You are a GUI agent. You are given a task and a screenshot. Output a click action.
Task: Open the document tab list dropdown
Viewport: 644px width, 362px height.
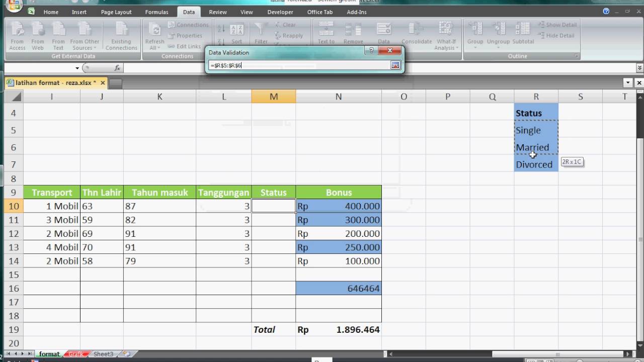[x=628, y=82]
